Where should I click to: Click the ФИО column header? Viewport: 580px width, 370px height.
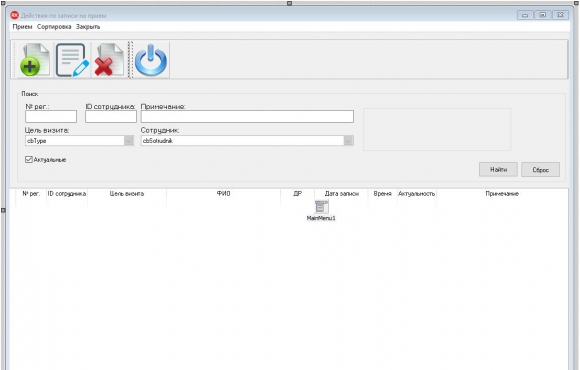(x=223, y=194)
